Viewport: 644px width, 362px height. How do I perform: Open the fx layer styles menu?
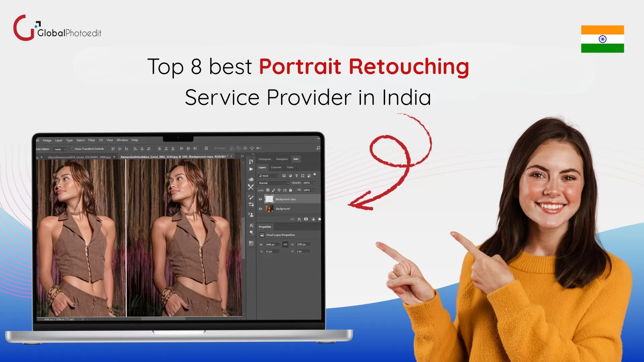(x=299, y=219)
